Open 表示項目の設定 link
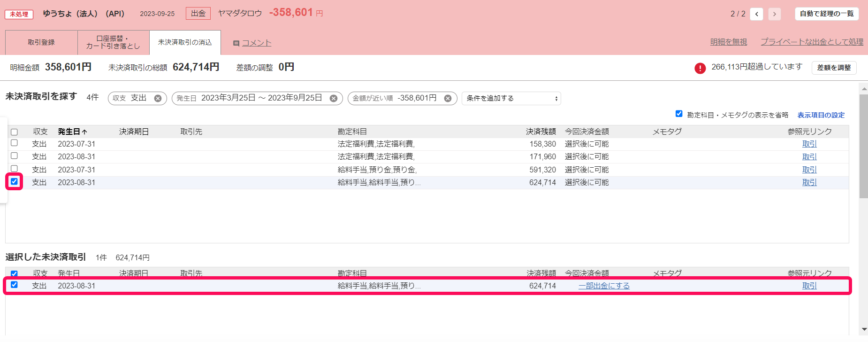The height and width of the screenshot is (342, 868). 821,115
